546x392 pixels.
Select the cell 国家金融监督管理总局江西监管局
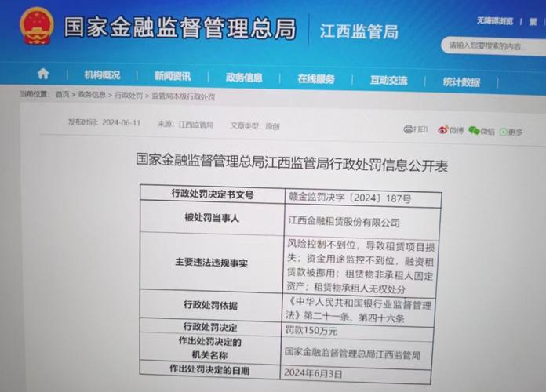(357, 353)
